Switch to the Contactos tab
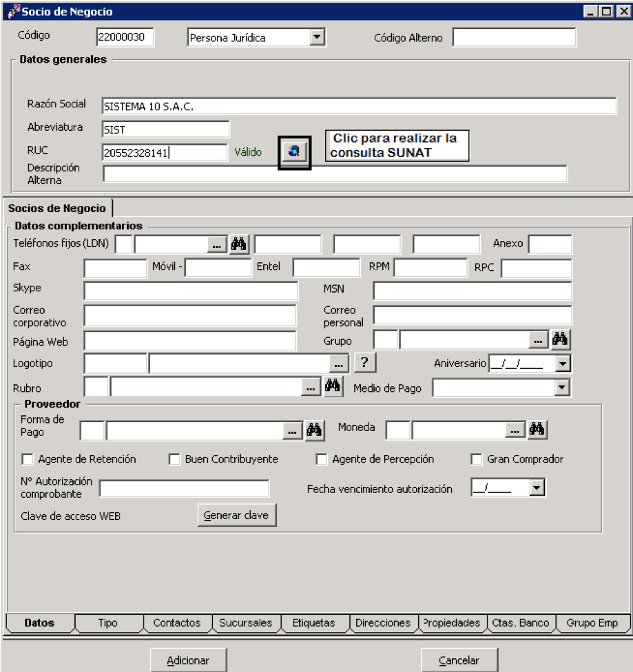This screenshot has width=633, height=672. click(177, 622)
